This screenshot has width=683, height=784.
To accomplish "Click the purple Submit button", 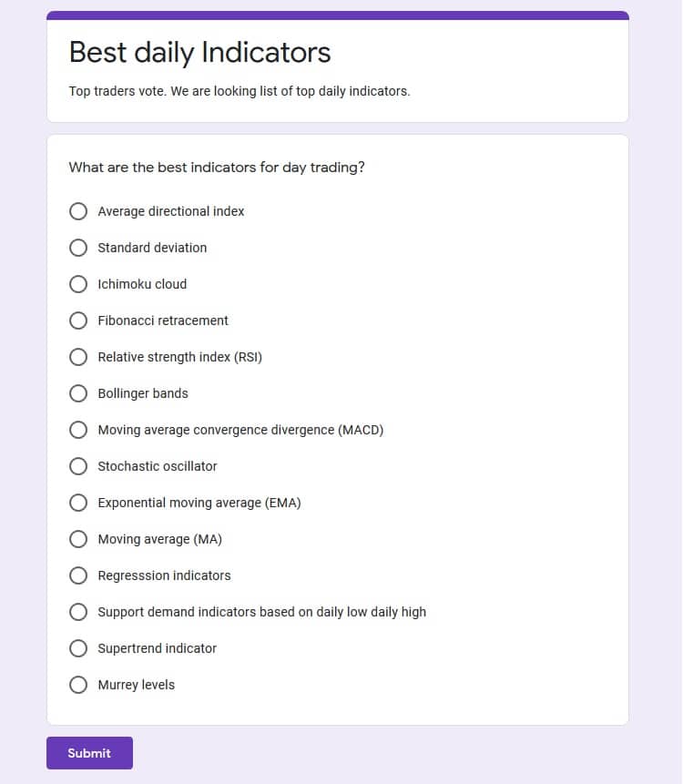I will pyautogui.click(x=89, y=753).
